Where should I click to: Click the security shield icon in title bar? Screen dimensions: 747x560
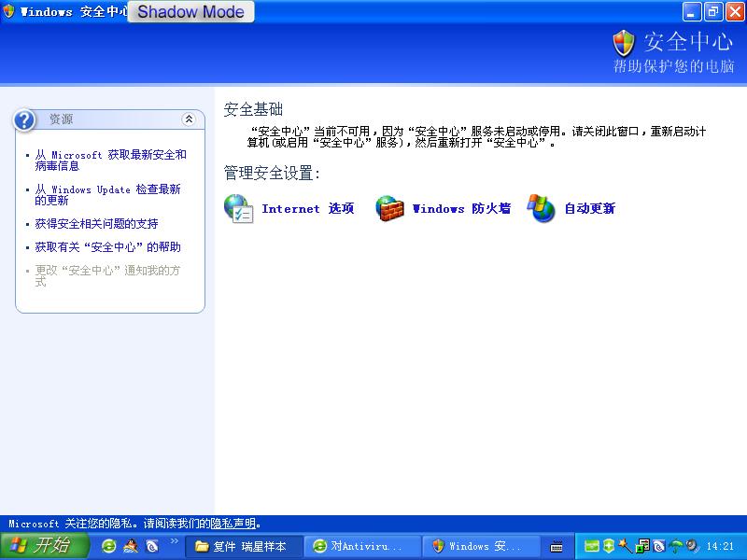[8, 11]
